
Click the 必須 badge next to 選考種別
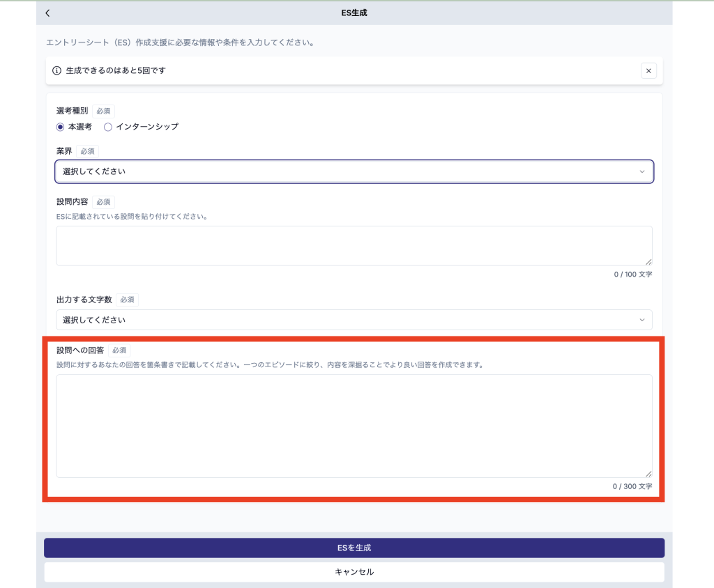(103, 111)
